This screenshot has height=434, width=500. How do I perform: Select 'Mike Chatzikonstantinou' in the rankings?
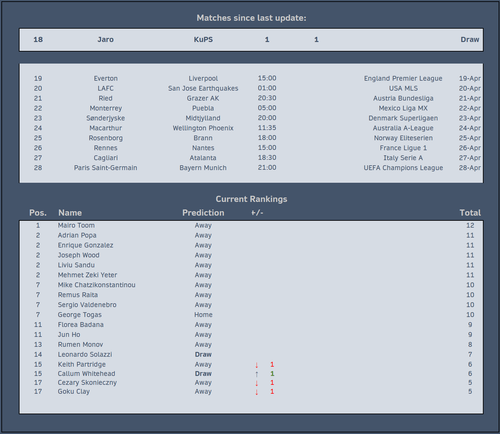pos(97,285)
